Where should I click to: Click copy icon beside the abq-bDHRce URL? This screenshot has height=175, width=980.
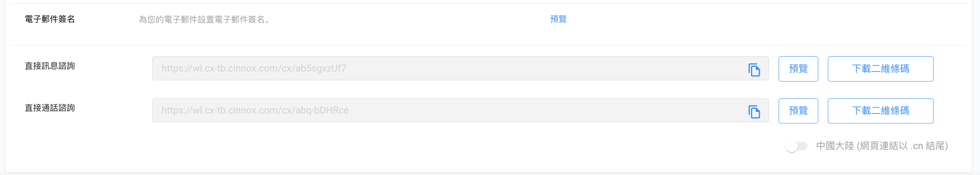[754, 112]
